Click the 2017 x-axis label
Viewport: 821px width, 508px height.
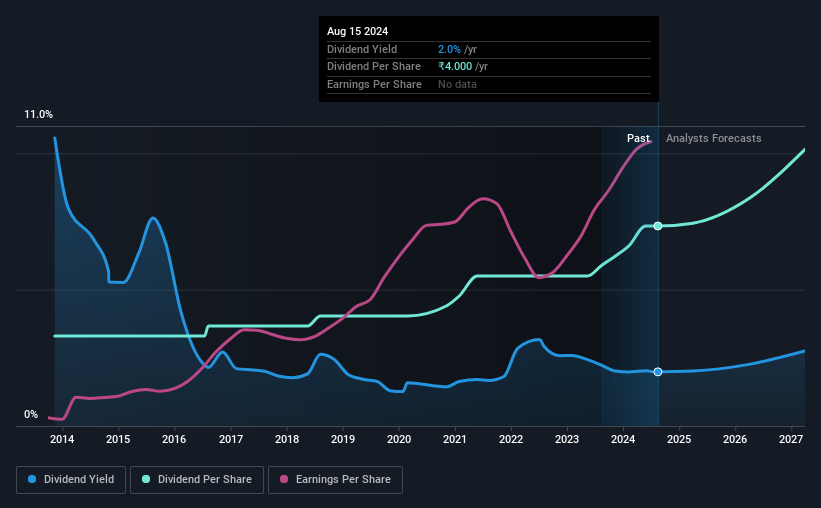point(230,439)
